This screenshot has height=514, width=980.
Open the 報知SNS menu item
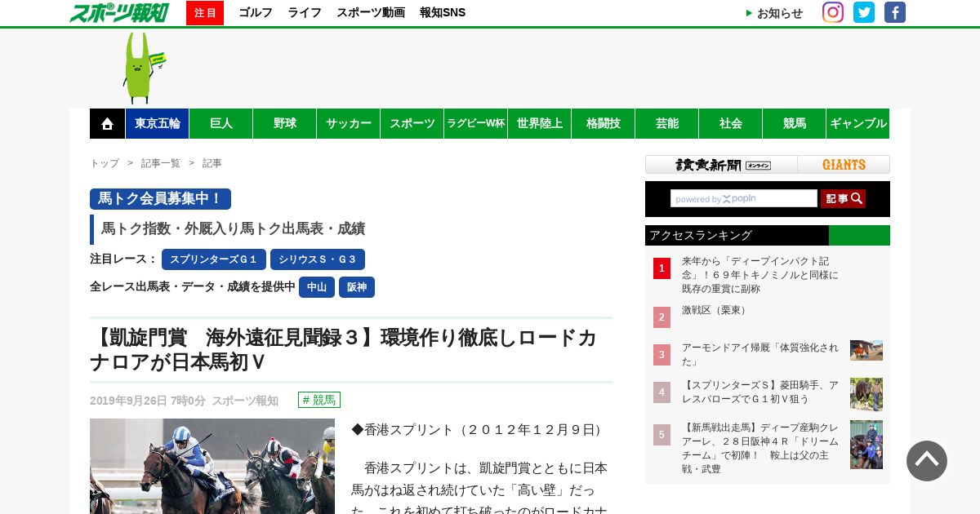443,13
